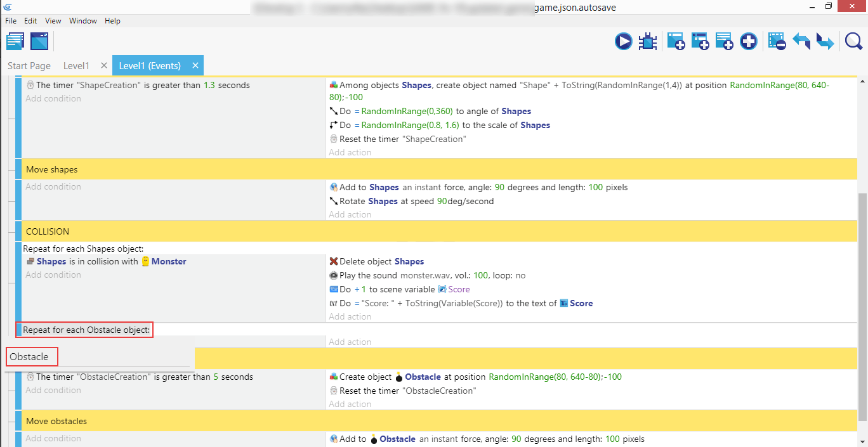Click the vertical scrollbar of the events sheet

point(862,304)
